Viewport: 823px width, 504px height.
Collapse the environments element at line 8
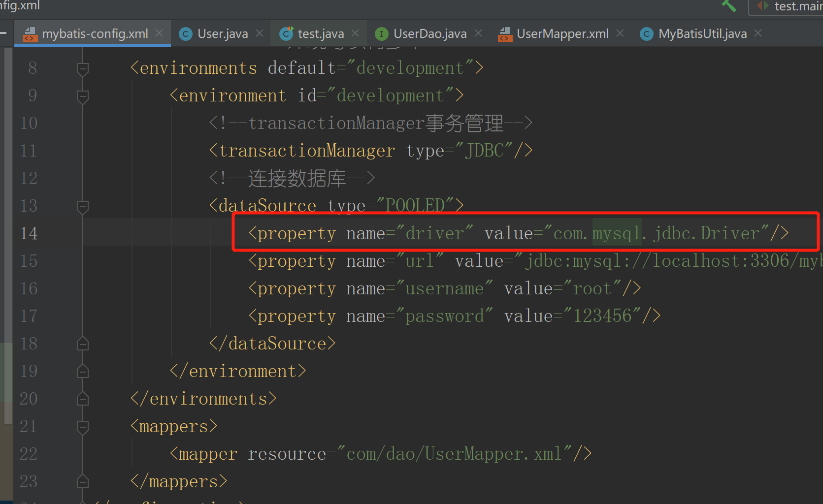click(82, 68)
